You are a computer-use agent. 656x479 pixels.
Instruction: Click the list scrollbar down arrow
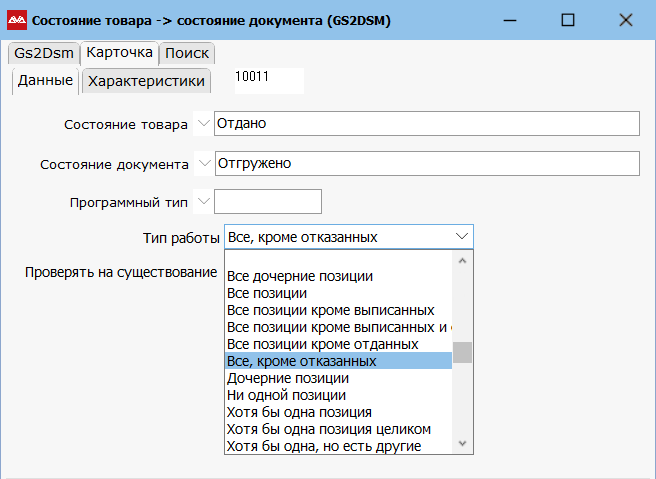pyautogui.click(x=462, y=443)
